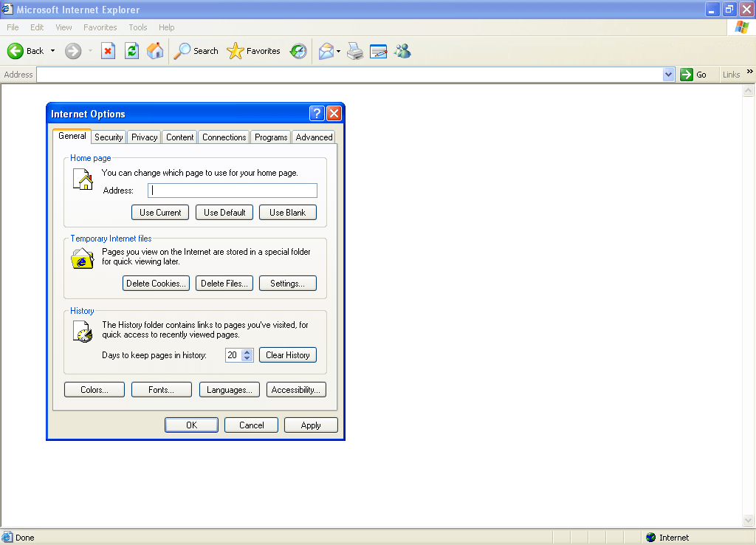Open the Edit menu

(37, 27)
